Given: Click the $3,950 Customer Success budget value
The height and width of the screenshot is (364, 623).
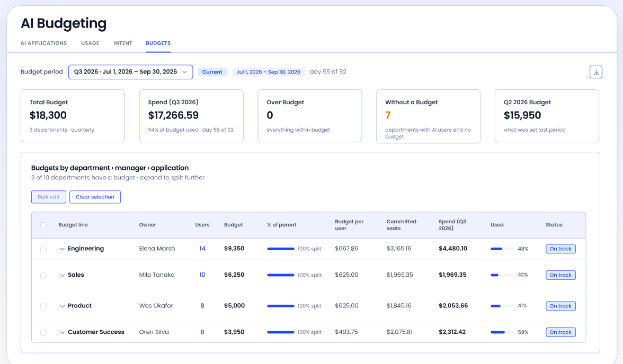Looking at the screenshot, I should (234, 332).
